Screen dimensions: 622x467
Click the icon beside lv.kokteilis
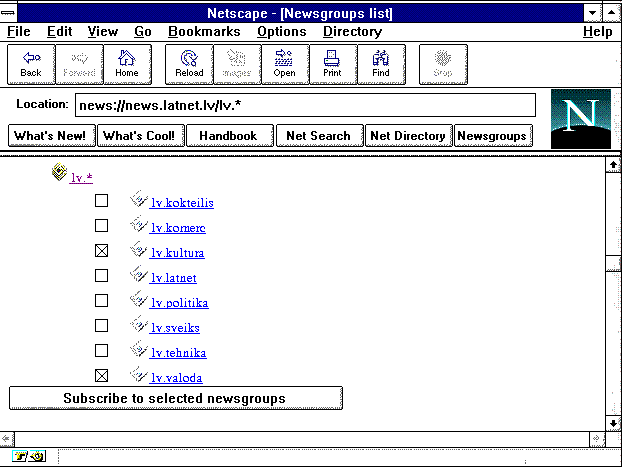pyautogui.click(x=139, y=198)
